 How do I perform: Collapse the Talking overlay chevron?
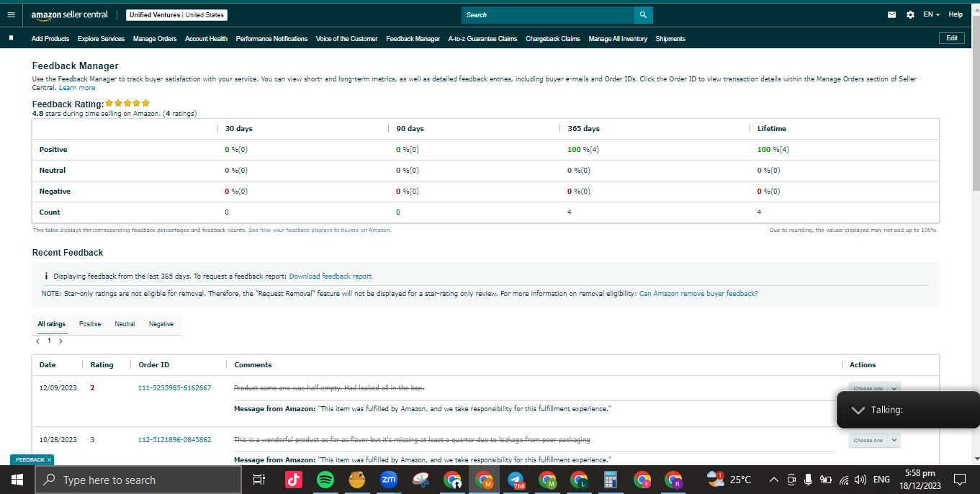[858, 410]
